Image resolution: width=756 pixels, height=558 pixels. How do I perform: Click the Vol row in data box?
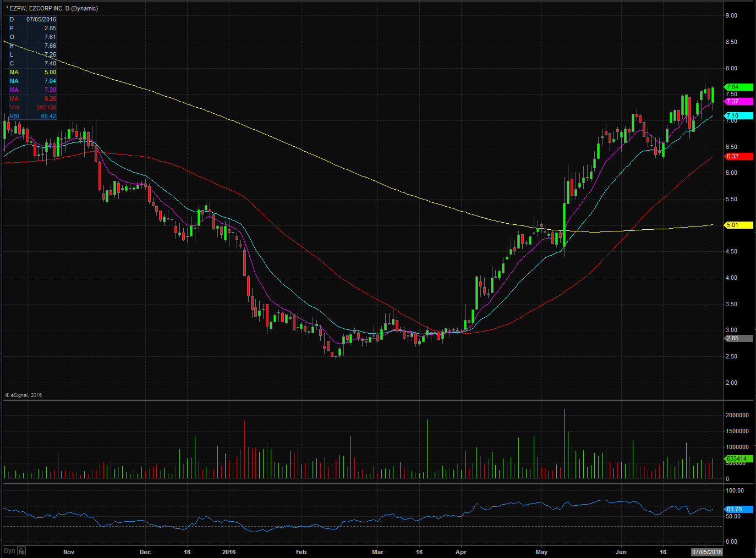point(32,107)
